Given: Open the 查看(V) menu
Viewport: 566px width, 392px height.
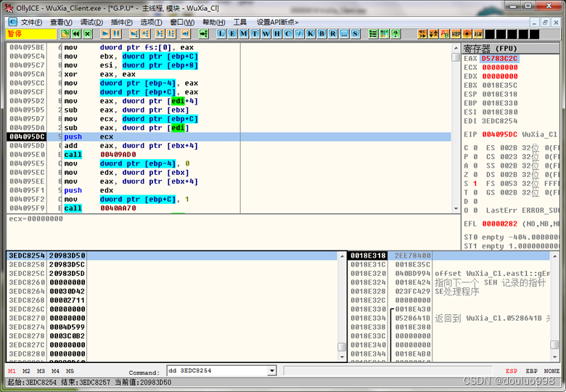Looking at the screenshot, I should tap(61, 23).
